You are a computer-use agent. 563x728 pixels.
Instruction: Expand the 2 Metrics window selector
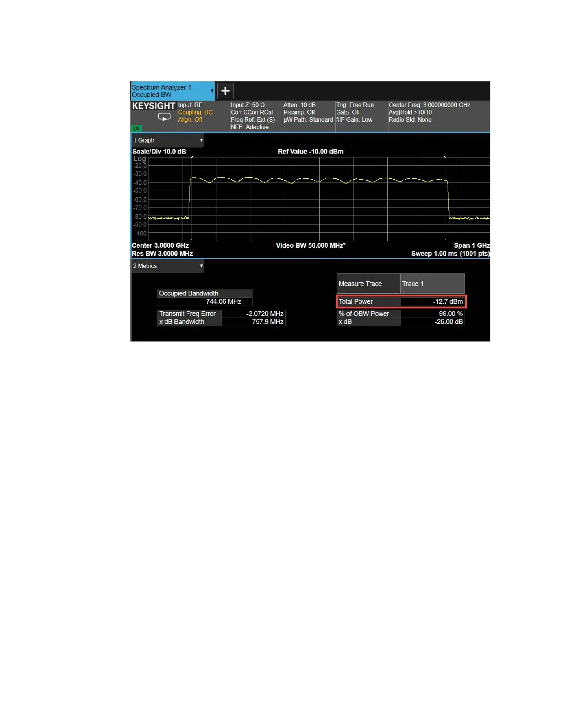168,266
